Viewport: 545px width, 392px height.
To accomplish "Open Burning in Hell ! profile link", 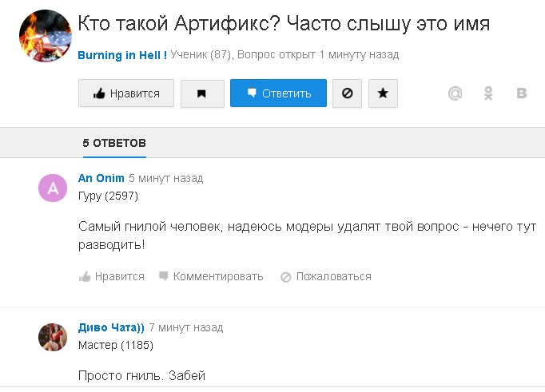I will tap(122, 55).
